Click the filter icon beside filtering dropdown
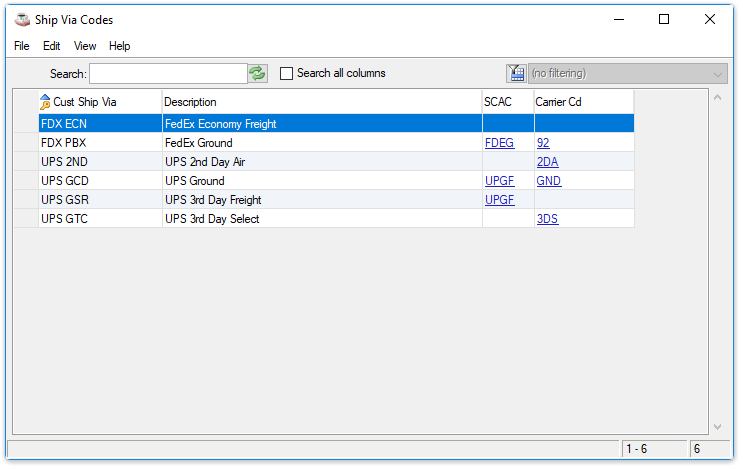The width and height of the screenshot is (743, 469). (516, 73)
